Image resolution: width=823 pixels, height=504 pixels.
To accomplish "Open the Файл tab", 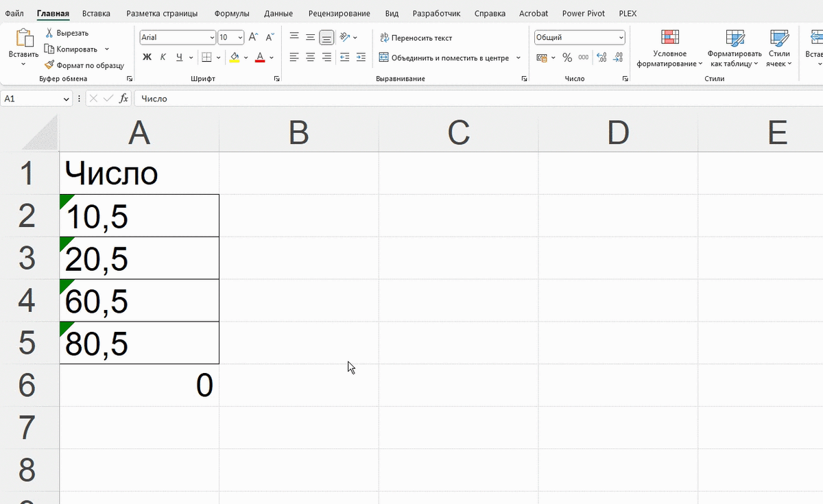I will [14, 13].
